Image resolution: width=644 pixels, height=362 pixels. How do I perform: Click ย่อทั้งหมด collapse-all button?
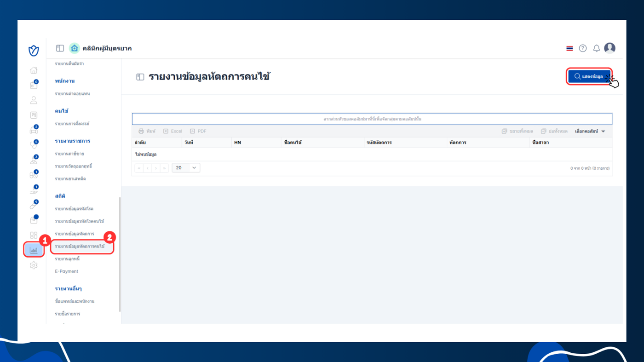pyautogui.click(x=554, y=131)
